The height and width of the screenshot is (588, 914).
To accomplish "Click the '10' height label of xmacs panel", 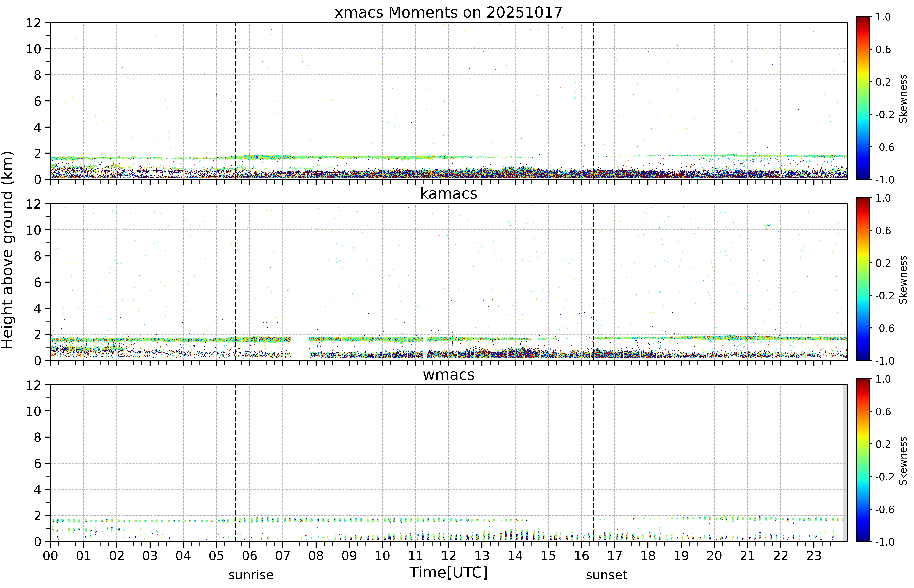I will pos(34,49).
